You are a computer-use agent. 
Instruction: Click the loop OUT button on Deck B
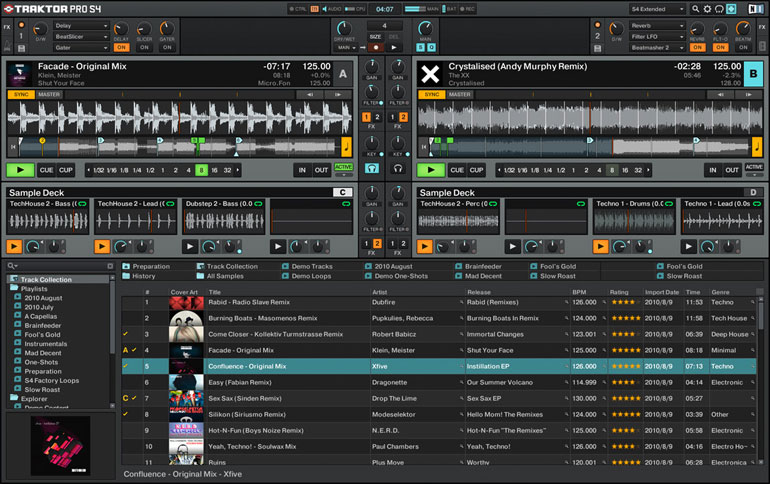[731, 171]
